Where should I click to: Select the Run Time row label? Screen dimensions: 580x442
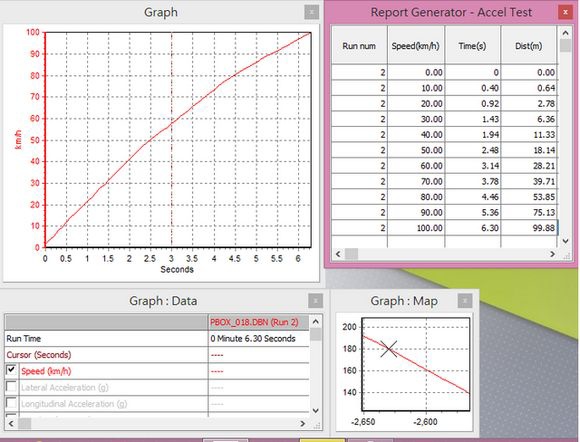click(x=24, y=338)
